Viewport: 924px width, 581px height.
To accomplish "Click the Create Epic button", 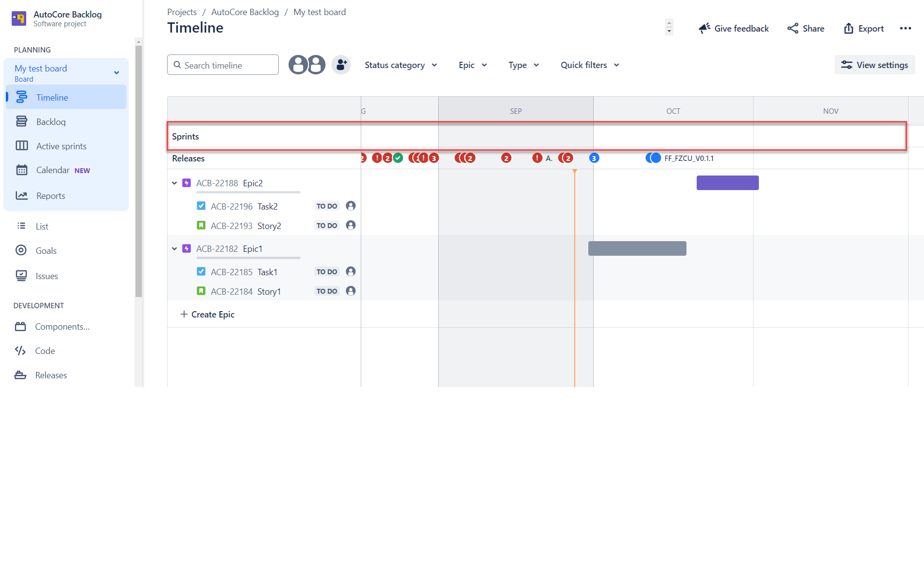I will [207, 315].
